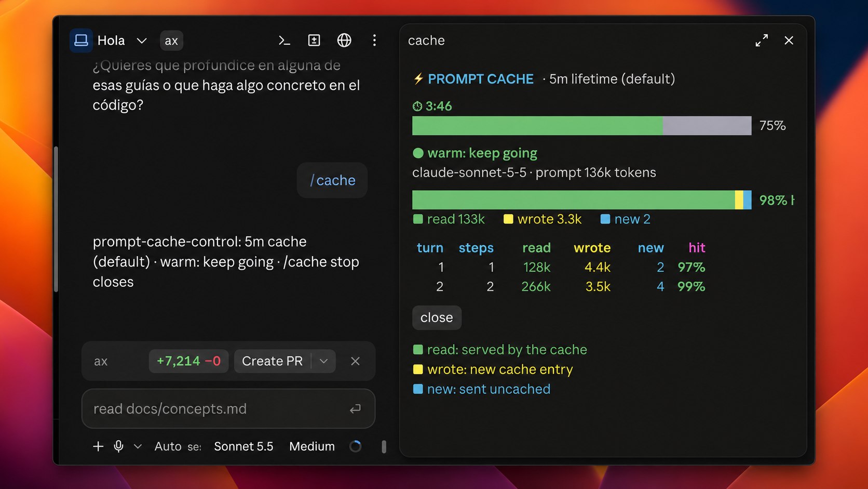The image size is (868, 489).
Task: Click the ax tag in the header
Action: [171, 41]
